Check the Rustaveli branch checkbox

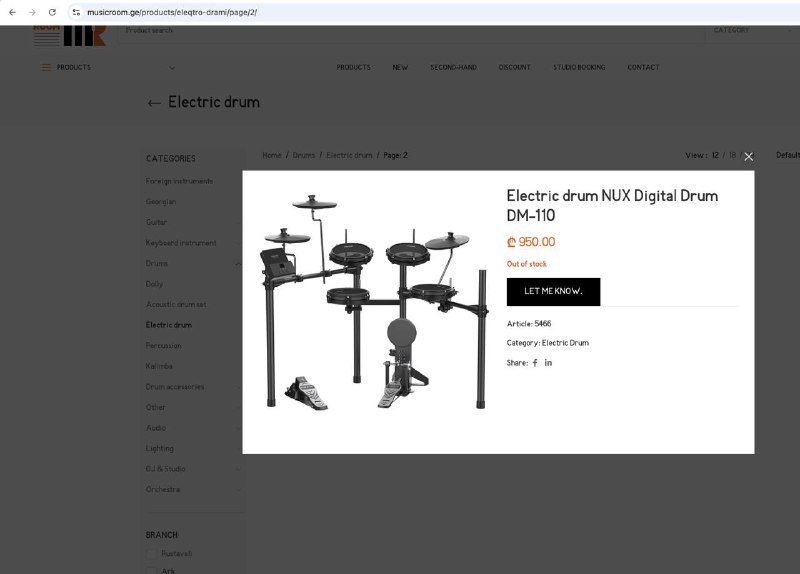tap(152, 553)
